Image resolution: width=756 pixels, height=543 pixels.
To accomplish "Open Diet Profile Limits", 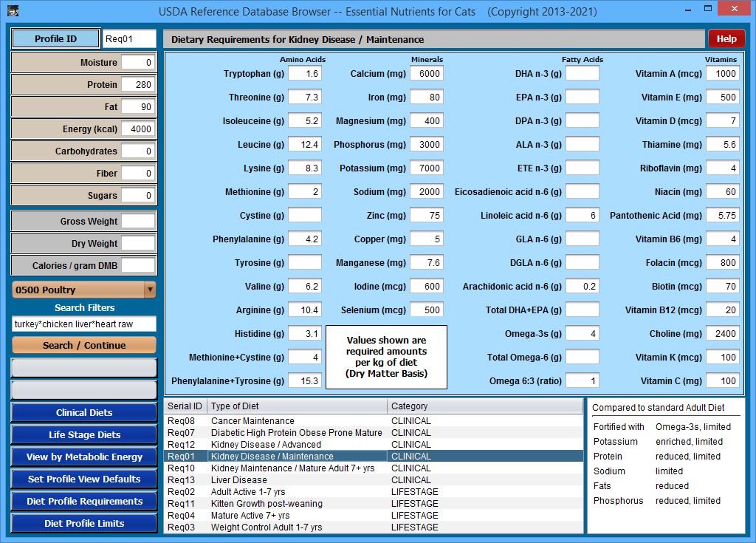I will pyautogui.click(x=84, y=523).
